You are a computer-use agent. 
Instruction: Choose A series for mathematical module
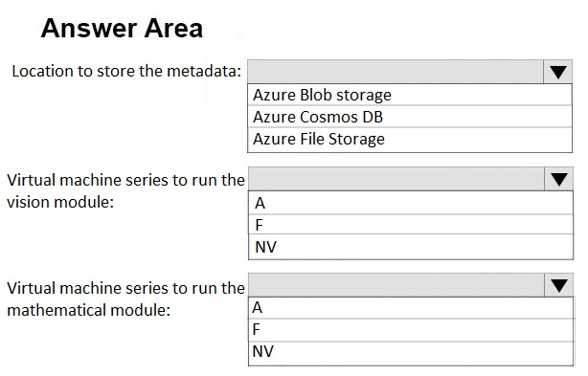point(411,308)
